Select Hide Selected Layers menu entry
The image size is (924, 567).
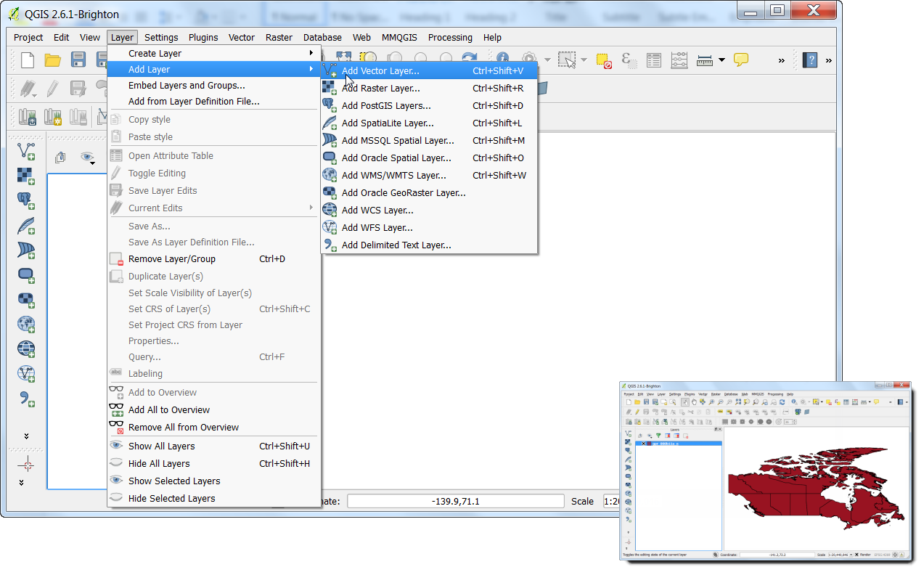[171, 498]
